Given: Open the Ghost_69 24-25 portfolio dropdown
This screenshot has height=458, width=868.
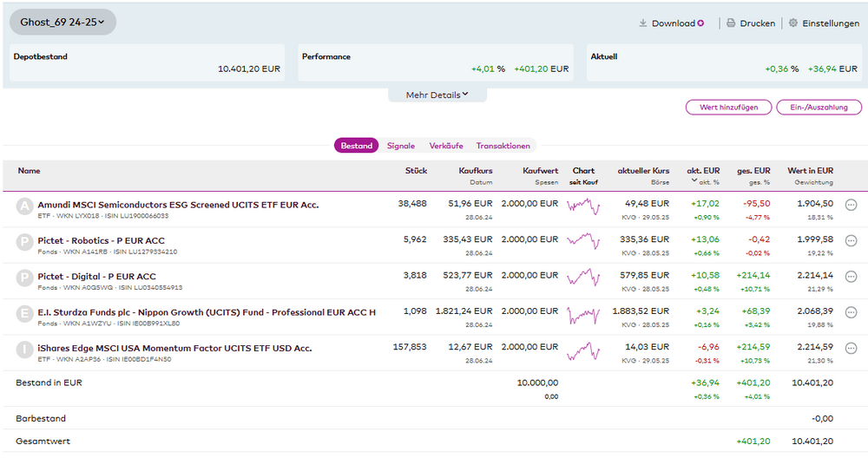Looking at the screenshot, I should click(62, 22).
